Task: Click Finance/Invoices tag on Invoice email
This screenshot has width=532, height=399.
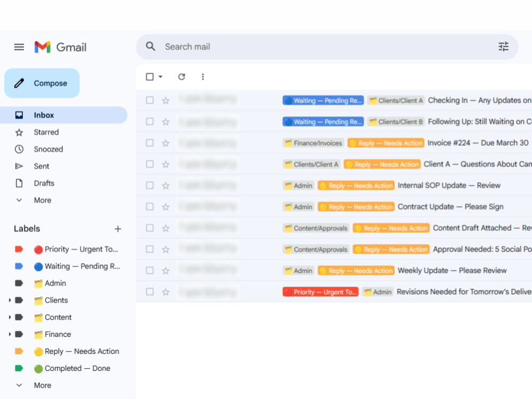Action: click(313, 143)
